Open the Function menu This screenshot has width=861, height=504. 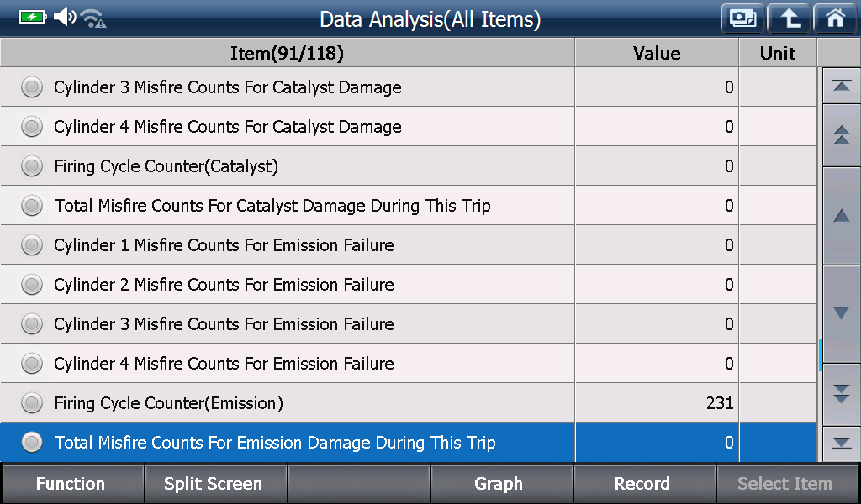(71, 484)
